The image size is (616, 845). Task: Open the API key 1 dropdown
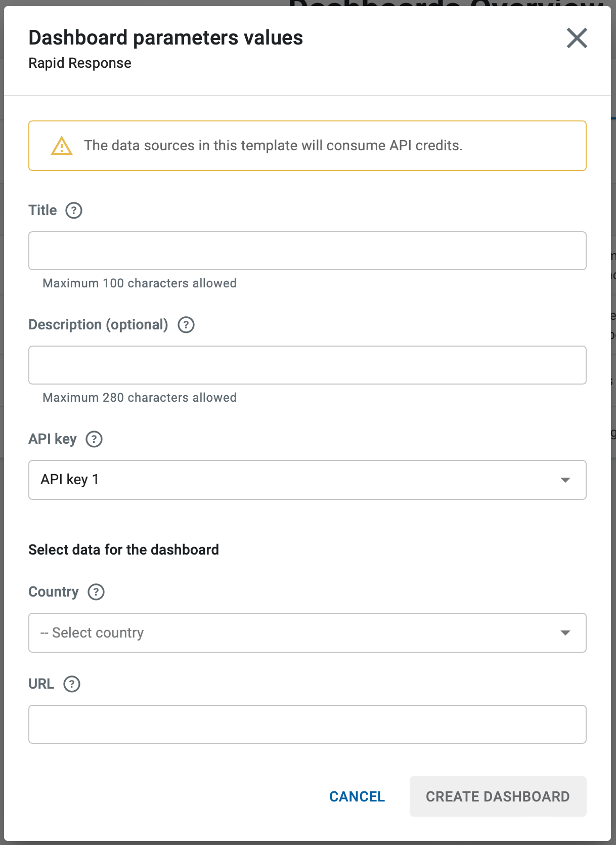coord(307,480)
